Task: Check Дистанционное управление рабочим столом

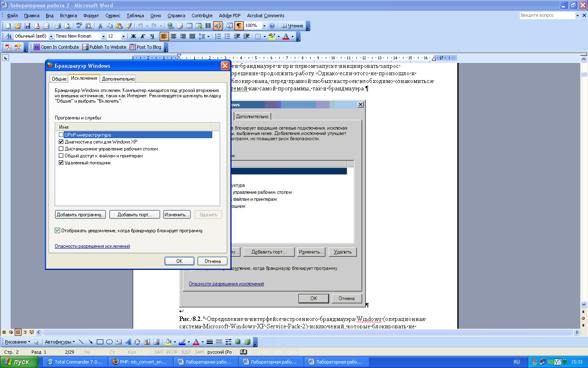Action: tap(61, 149)
